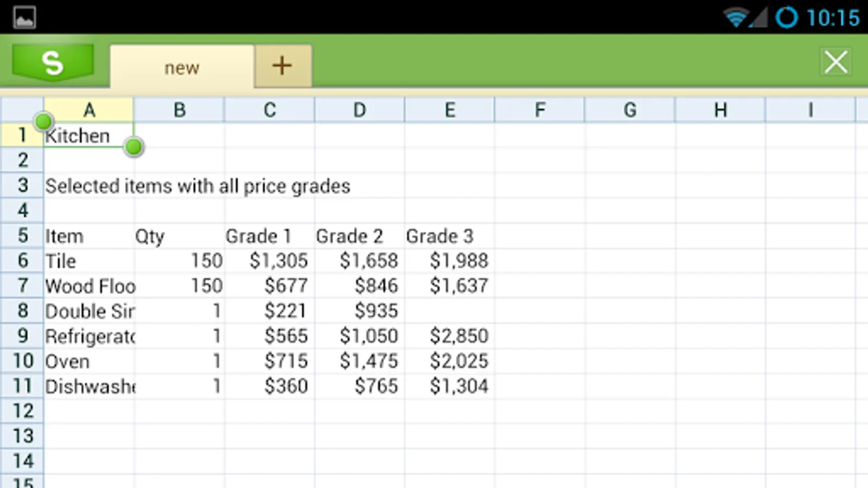Screen dimensions: 868x488
Task: Select column A header
Action: [89, 110]
